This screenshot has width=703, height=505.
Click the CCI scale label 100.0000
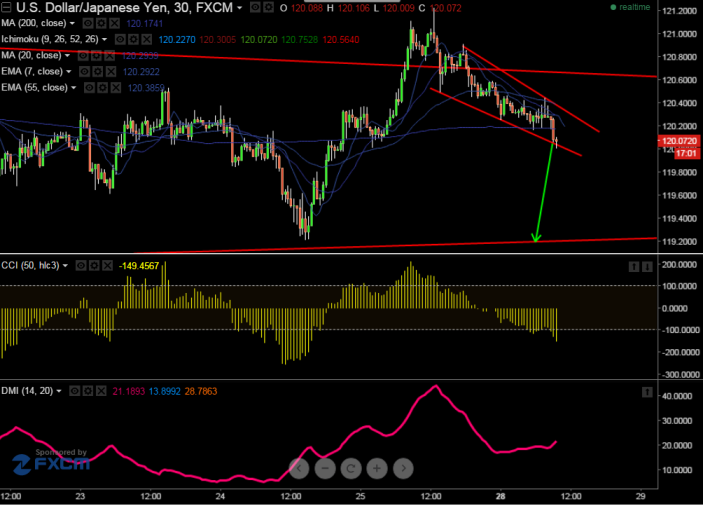(680, 286)
